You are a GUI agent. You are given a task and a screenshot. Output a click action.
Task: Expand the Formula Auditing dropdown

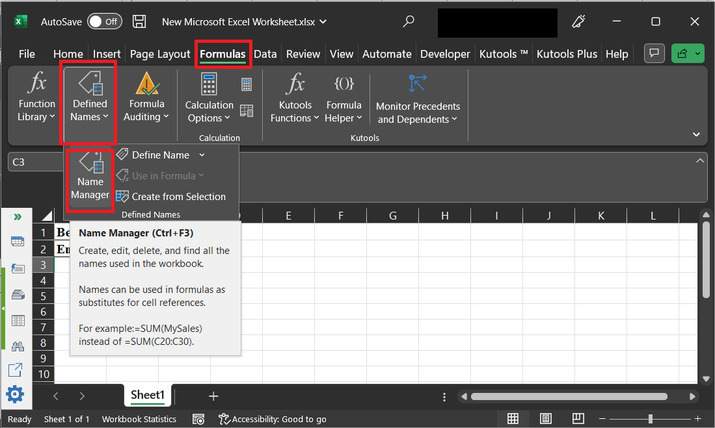146,98
